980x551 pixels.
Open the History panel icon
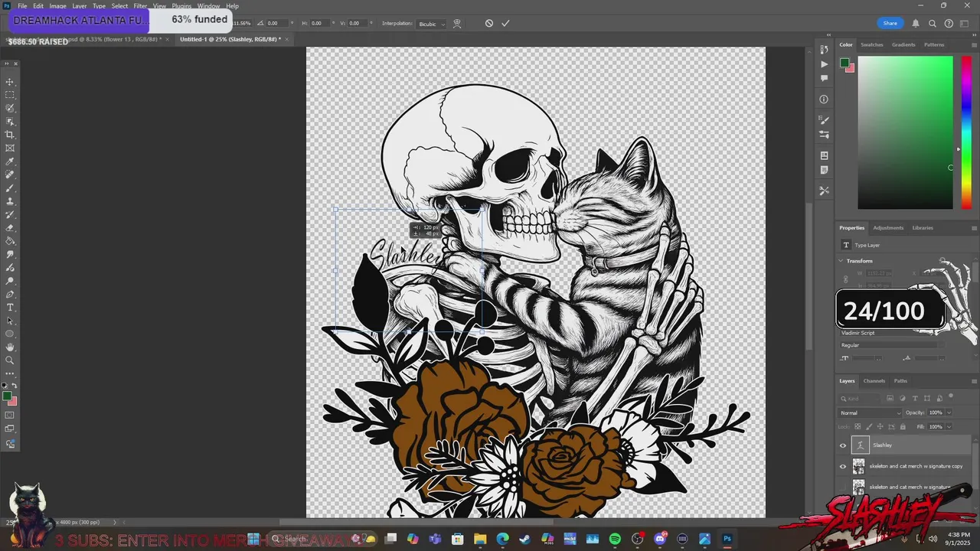coord(824,51)
